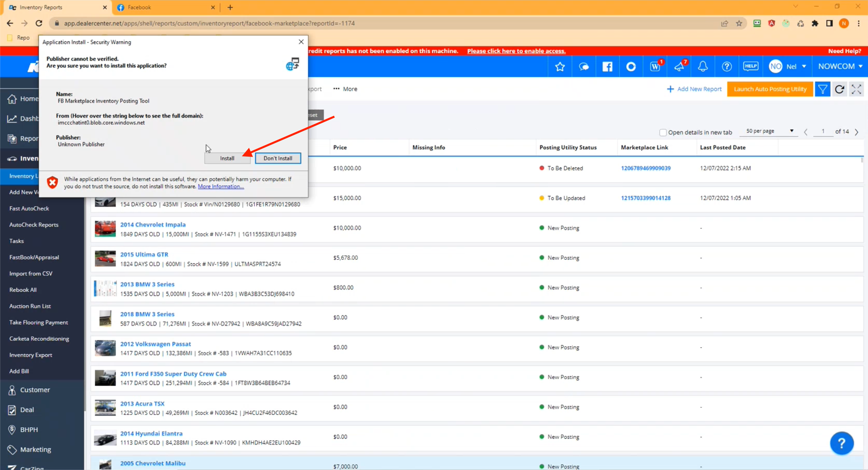Click the blue filter funnel icon

(823, 89)
